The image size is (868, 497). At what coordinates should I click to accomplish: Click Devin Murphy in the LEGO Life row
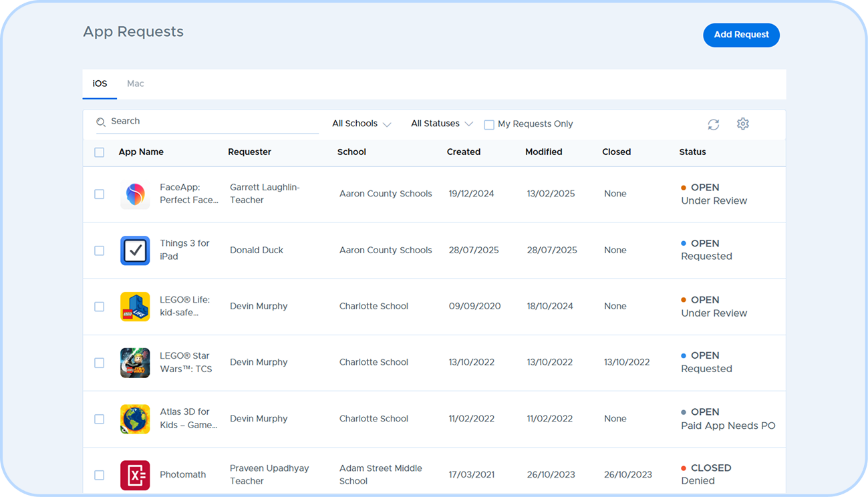(x=259, y=306)
